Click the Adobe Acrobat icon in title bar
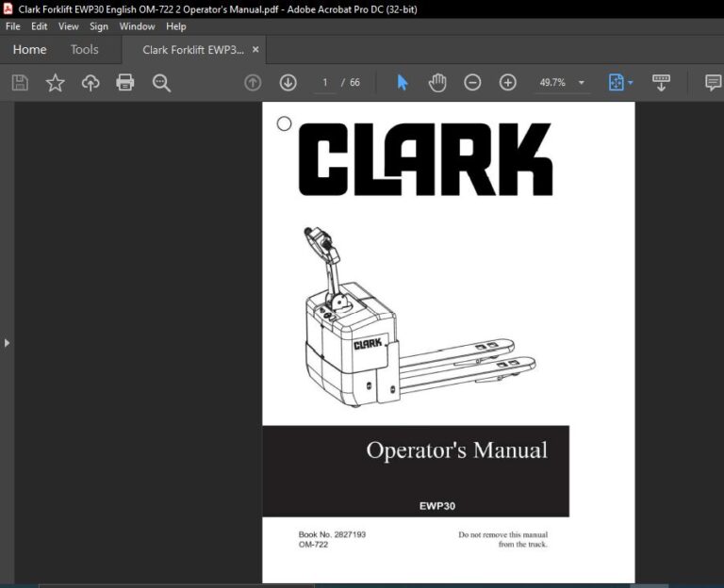Image resolution: width=724 pixels, height=588 pixels. click(8, 8)
